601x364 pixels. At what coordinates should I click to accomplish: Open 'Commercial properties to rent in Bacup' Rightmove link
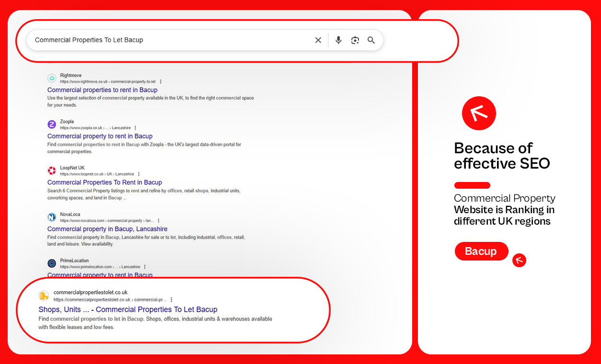point(102,90)
